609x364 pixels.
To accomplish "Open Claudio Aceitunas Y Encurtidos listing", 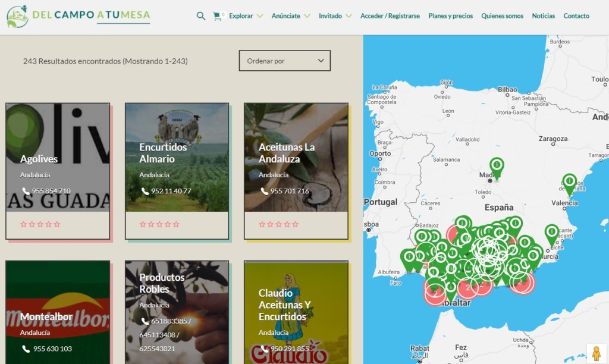I will click(x=296, y=312).
